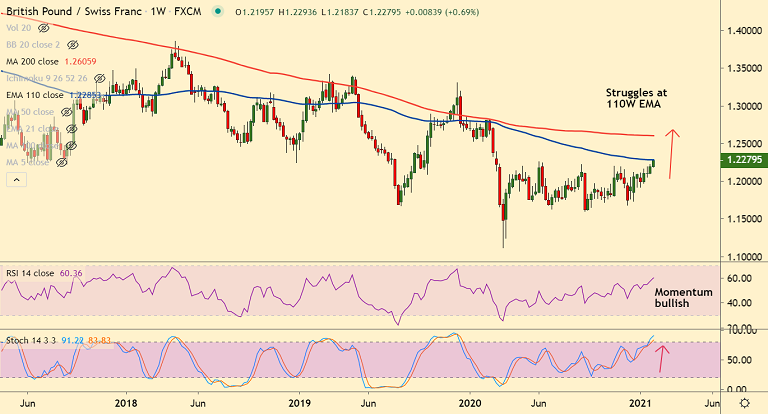
Task: Toggle the eye icon for MA 5 close
Action: (x=61, y=162)
